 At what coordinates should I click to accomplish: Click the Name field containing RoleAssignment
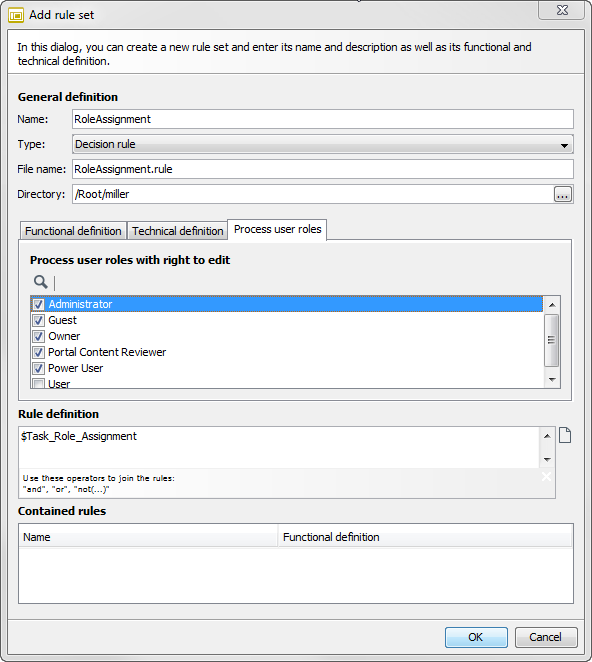pos(323,119)
